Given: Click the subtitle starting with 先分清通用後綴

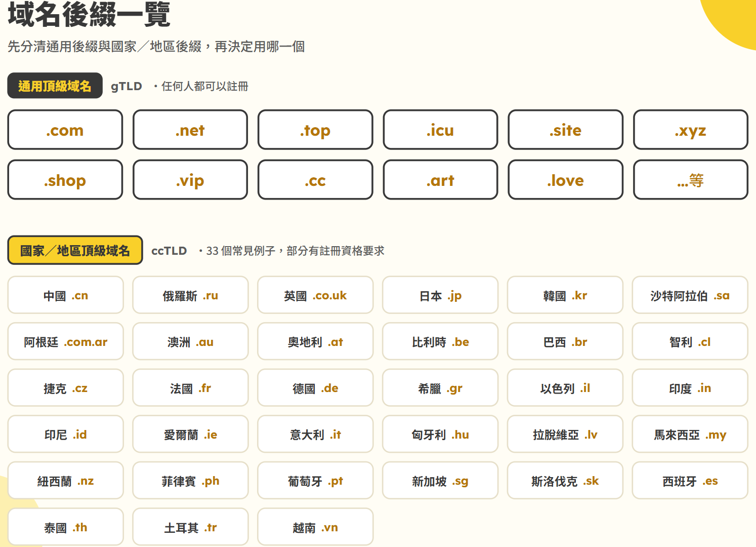Looking at the screenshot, I should (156, 47).
